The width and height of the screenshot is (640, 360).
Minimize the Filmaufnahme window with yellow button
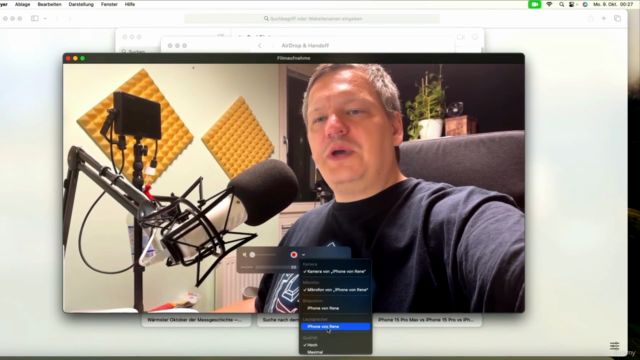pos(76,58)
